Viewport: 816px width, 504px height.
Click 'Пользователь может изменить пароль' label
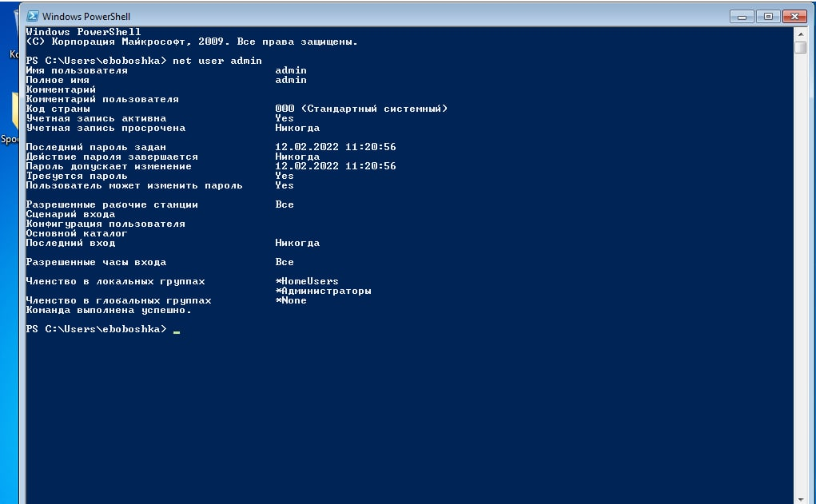134,185
